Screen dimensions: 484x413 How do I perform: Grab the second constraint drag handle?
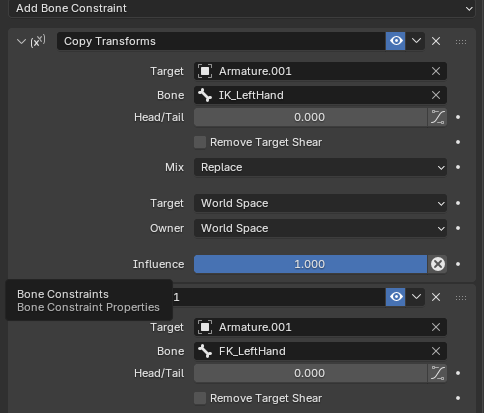[461, 298]
